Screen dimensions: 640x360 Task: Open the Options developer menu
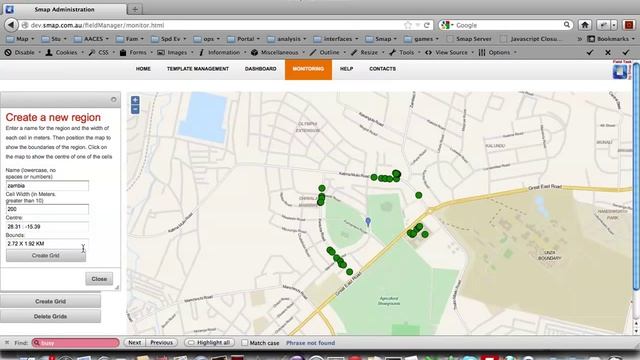coord(497,52)
